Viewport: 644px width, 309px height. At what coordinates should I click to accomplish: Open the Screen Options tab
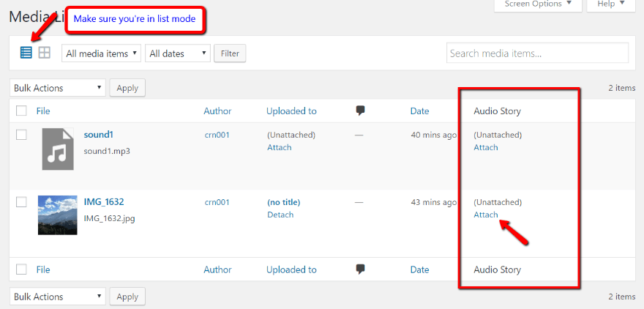point(538,4)
